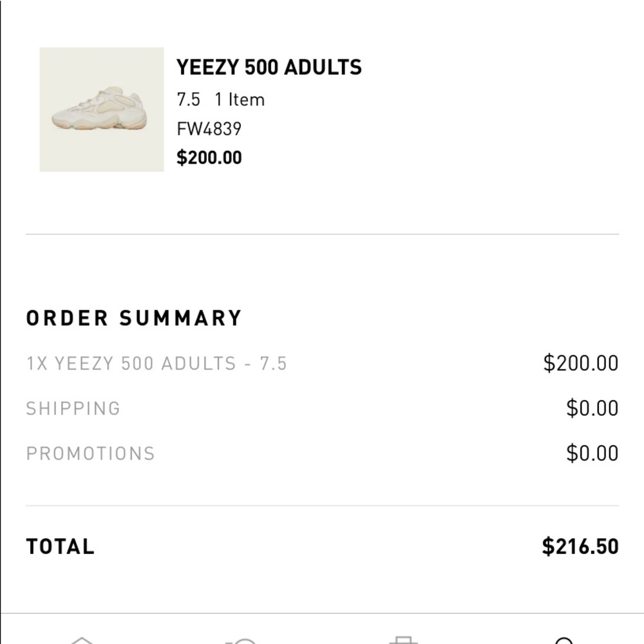The height and width of the screenshot is (644, 644).
Task: Click the SHIPPING row in order summary
Action: click(x=73, y=408)
